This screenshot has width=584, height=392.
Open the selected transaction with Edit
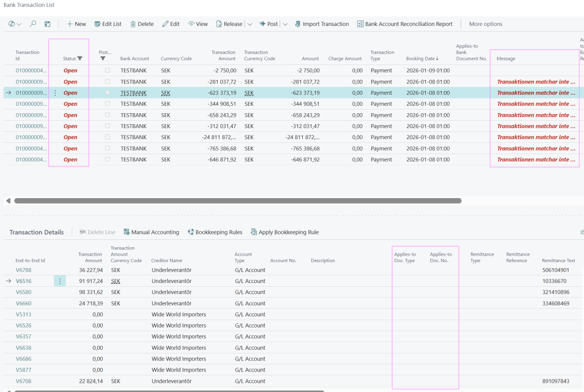click(x=171, y=24)
